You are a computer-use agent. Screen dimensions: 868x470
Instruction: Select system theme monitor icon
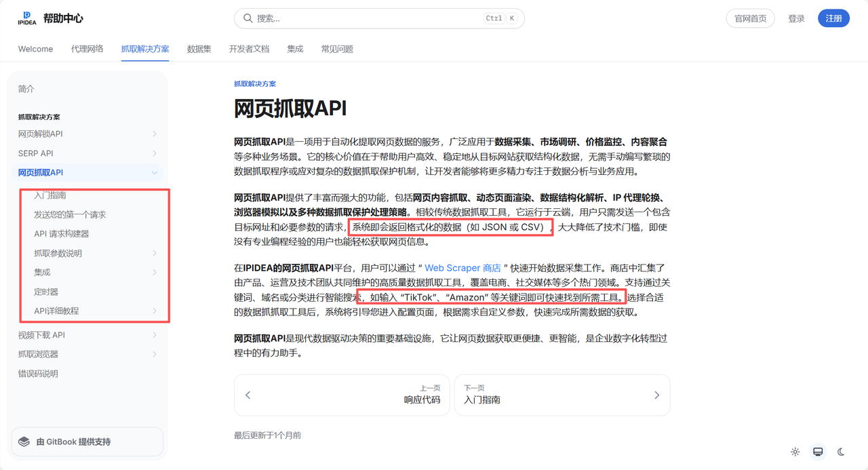(x=818, y=452)
